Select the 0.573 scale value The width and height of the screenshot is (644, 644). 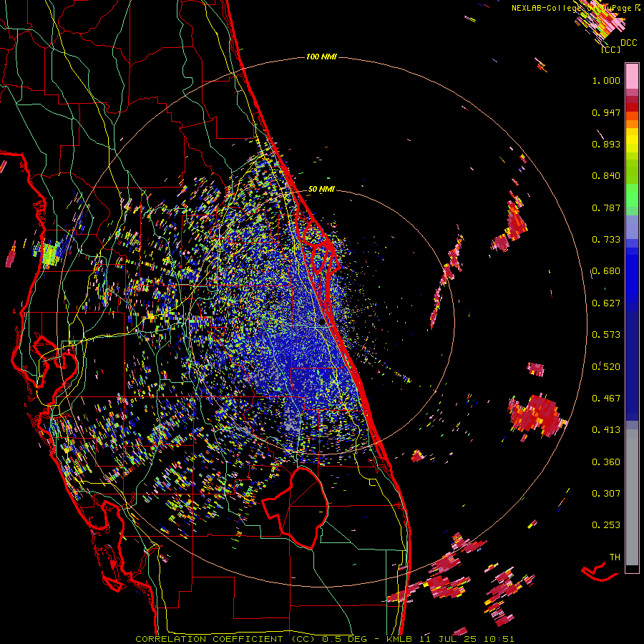pos(606,335)
